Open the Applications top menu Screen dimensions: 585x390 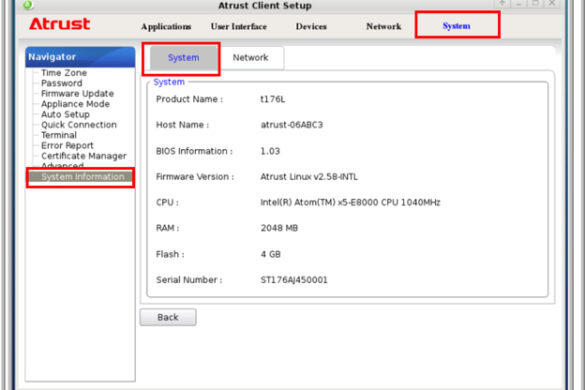pos(166,26)
